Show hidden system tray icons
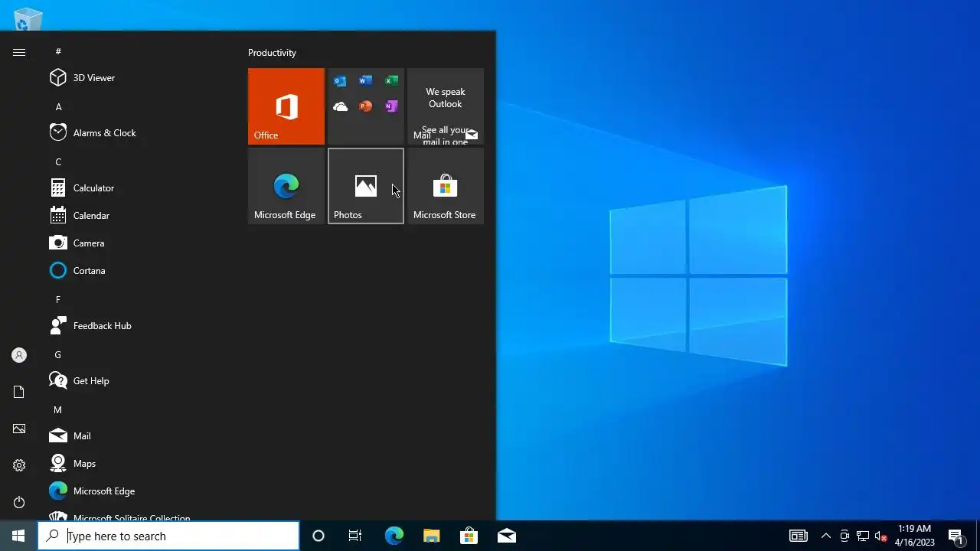 click(825, 536)
